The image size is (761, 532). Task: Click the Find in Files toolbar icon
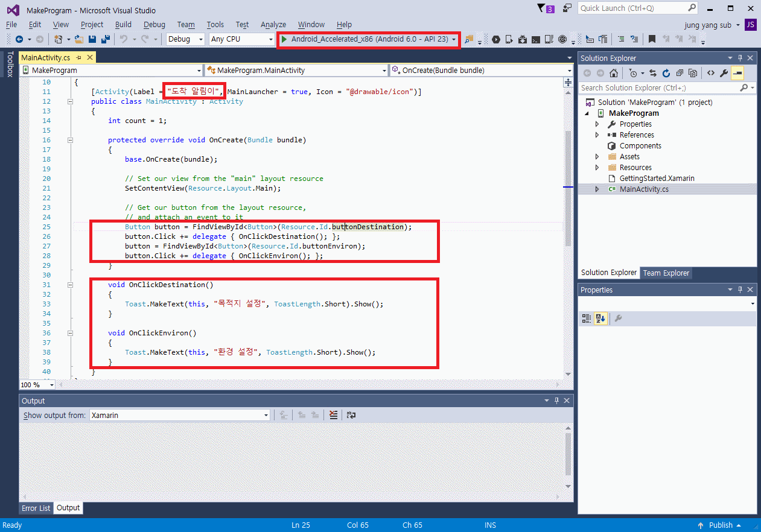pyautogui.click(x=469, y=39)
